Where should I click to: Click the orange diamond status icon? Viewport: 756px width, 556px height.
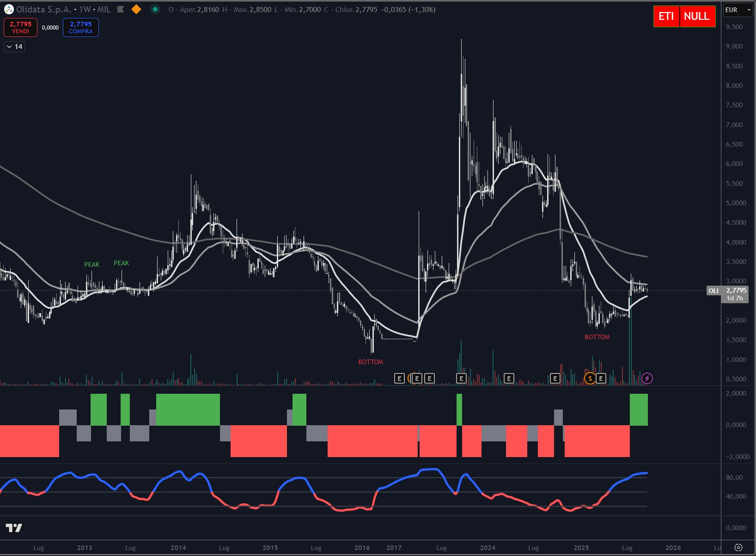pyautogui.click(x=136, y=9)
